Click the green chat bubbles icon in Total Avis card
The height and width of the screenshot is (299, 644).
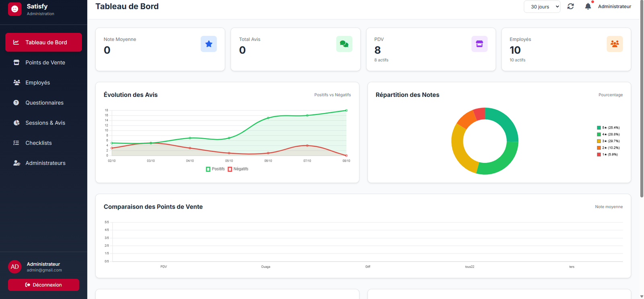(x=344, y=44)
